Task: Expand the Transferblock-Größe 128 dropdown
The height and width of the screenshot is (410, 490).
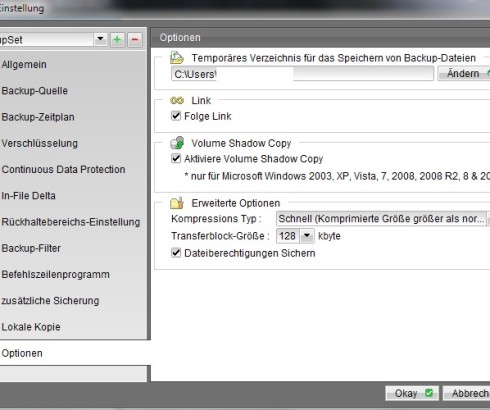Action: tap(307, 236)
